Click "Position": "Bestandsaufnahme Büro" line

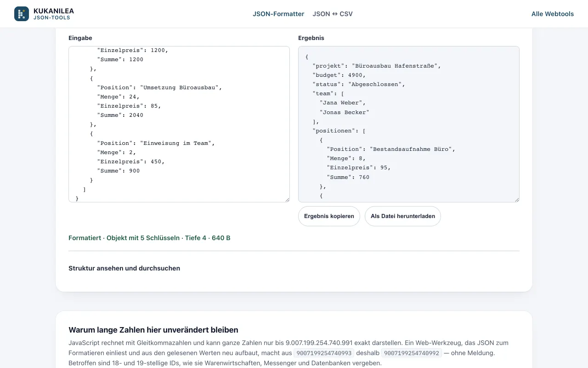pyautogui.click(x=391, y=149)
